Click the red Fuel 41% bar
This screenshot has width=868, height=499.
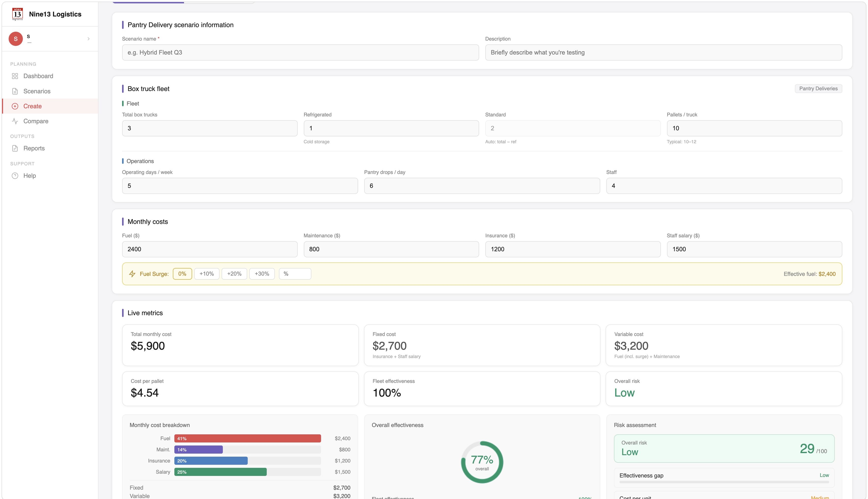tap(247, 438)
